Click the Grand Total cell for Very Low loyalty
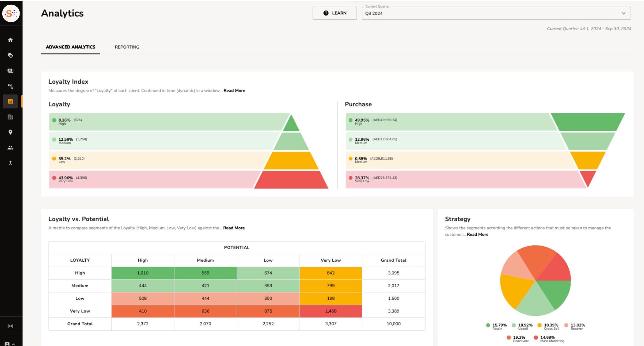644x346 pixels. coord(393,311)
